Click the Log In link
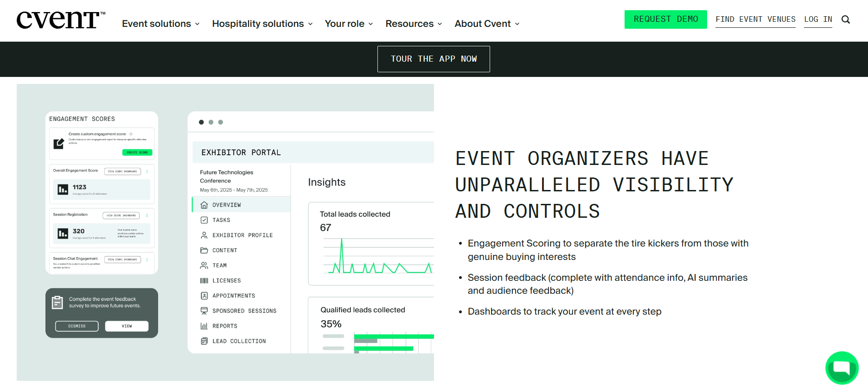 [818, 19]
